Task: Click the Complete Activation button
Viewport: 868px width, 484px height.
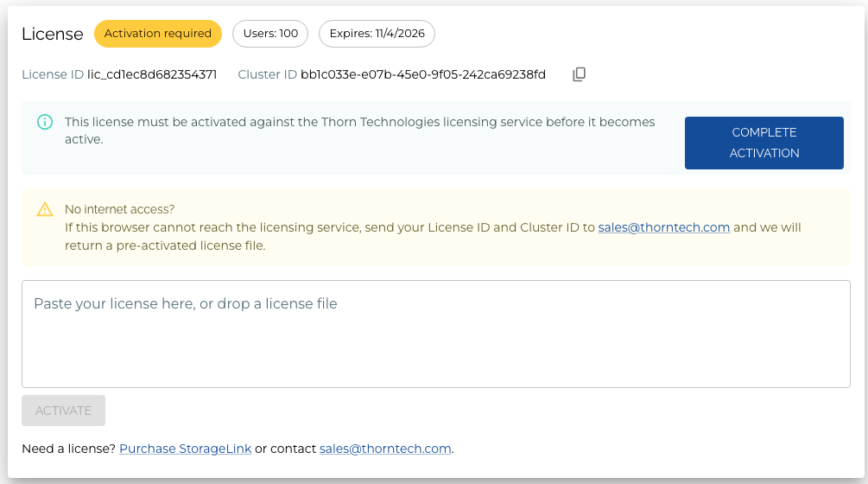Action: click(x=764, y=143)
